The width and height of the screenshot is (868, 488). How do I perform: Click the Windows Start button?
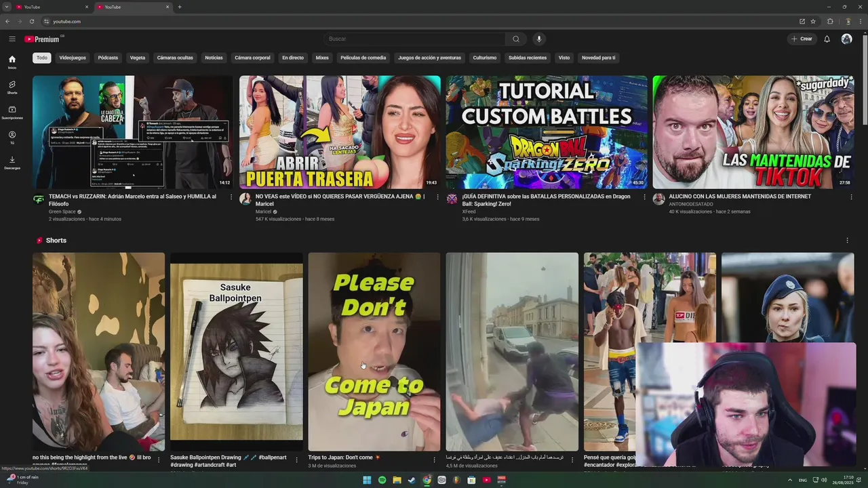[x=367, y=480]
